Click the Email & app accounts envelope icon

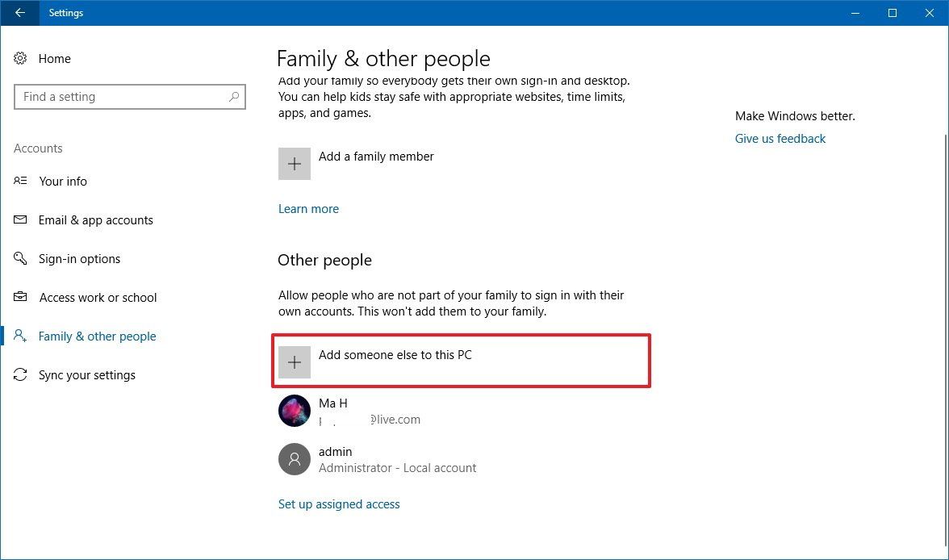20,219
